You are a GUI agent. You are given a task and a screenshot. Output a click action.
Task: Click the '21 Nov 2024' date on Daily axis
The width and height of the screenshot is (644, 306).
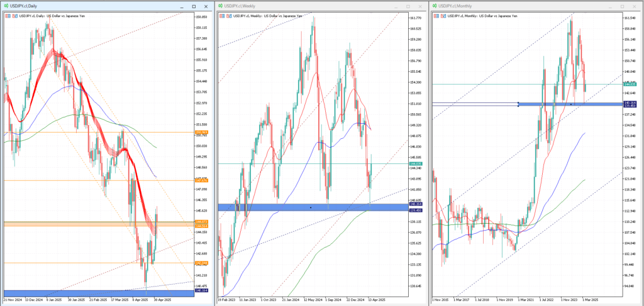point(12,300)
